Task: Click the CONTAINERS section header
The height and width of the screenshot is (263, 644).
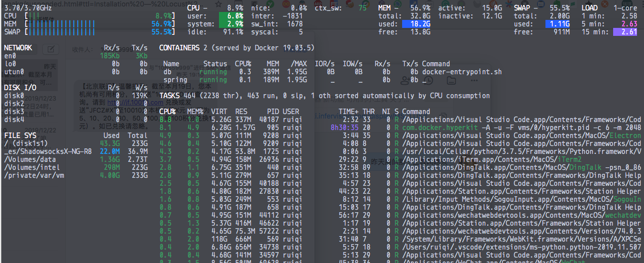Action: point(179,48)
